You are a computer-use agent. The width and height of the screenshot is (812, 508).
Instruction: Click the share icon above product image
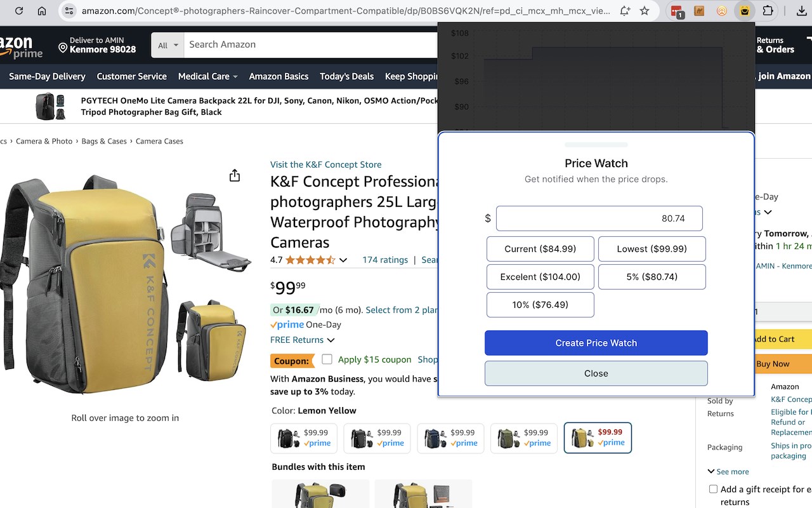pos(235,175)
